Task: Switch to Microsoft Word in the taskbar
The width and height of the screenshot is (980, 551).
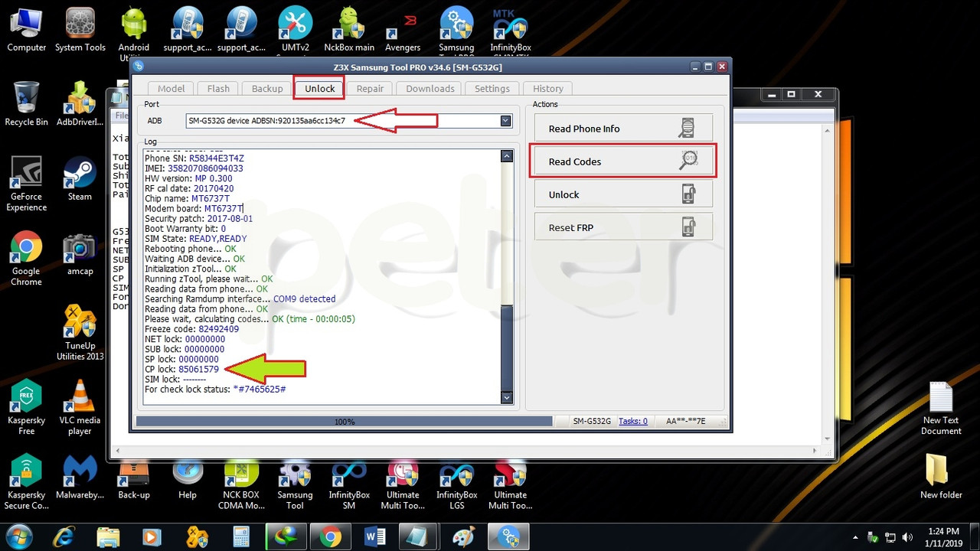Action: tap(375, 536)
